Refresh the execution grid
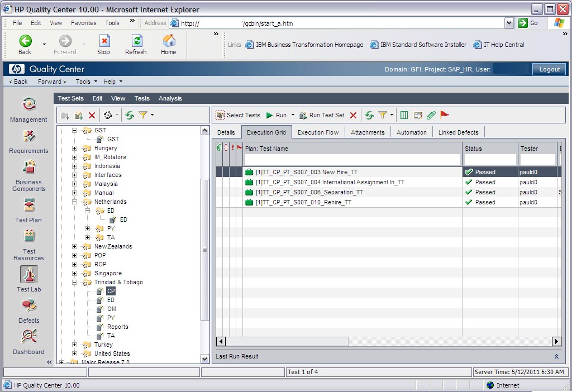This screenshot has width=572, height=392. pos(369,115)
